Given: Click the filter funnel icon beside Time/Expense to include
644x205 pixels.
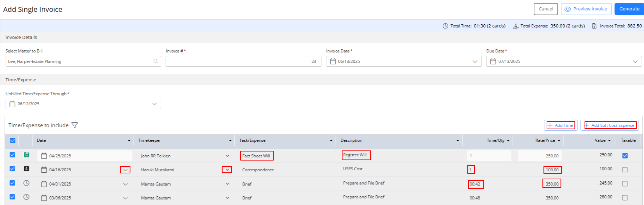Looking at the screenshot, I should (74, 125).
